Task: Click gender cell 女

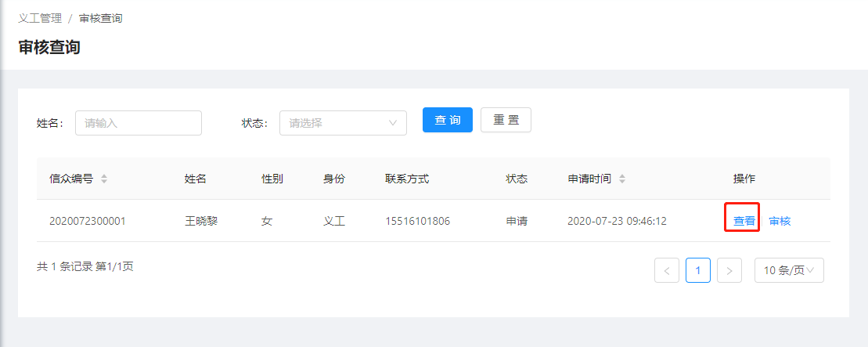Action: click(267, 221)
